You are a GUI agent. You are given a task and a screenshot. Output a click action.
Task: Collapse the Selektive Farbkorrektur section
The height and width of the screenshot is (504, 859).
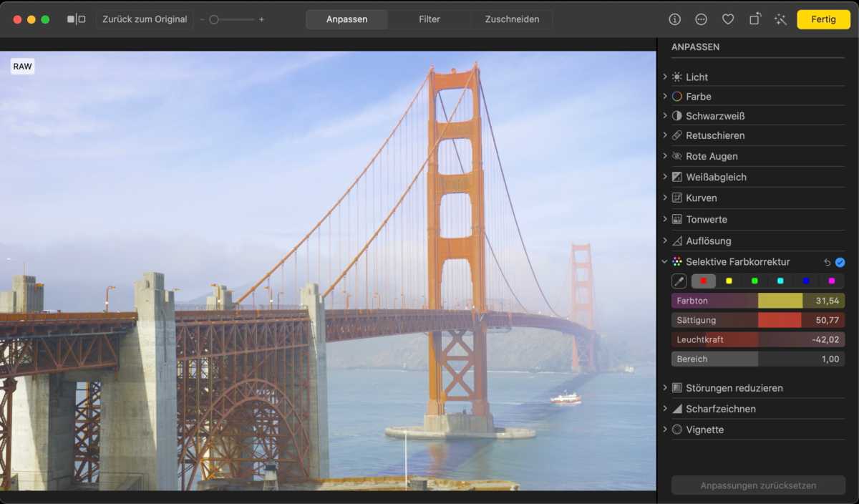665,262
